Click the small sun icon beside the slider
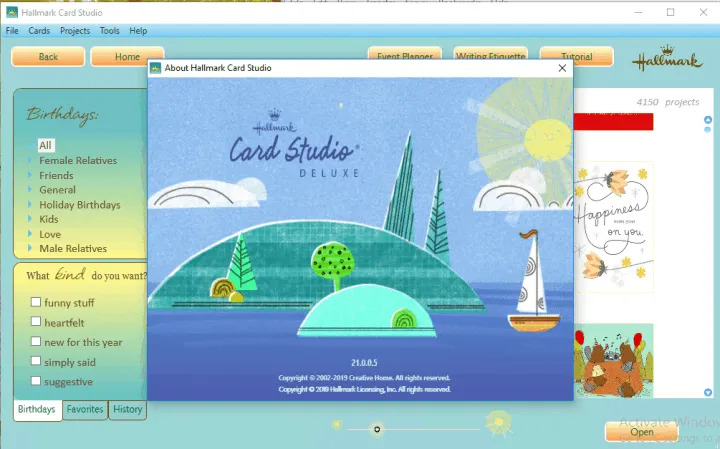Screen dimensions: 720x449 coord(337,425)
